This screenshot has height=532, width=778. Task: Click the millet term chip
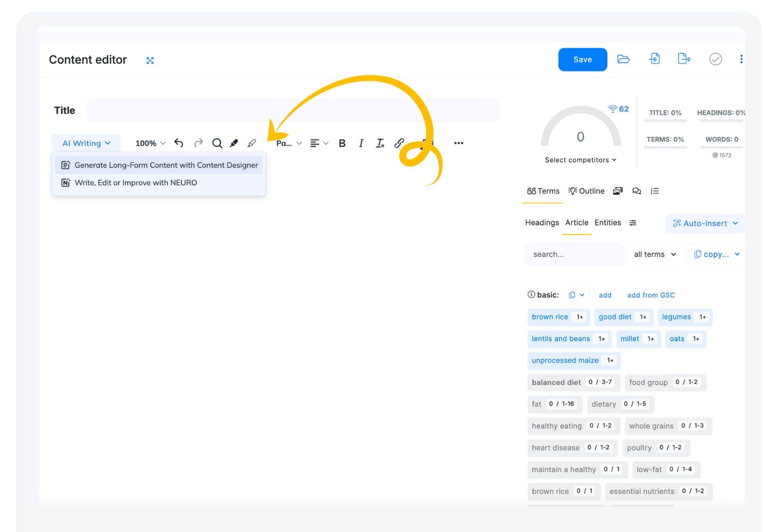638,339
